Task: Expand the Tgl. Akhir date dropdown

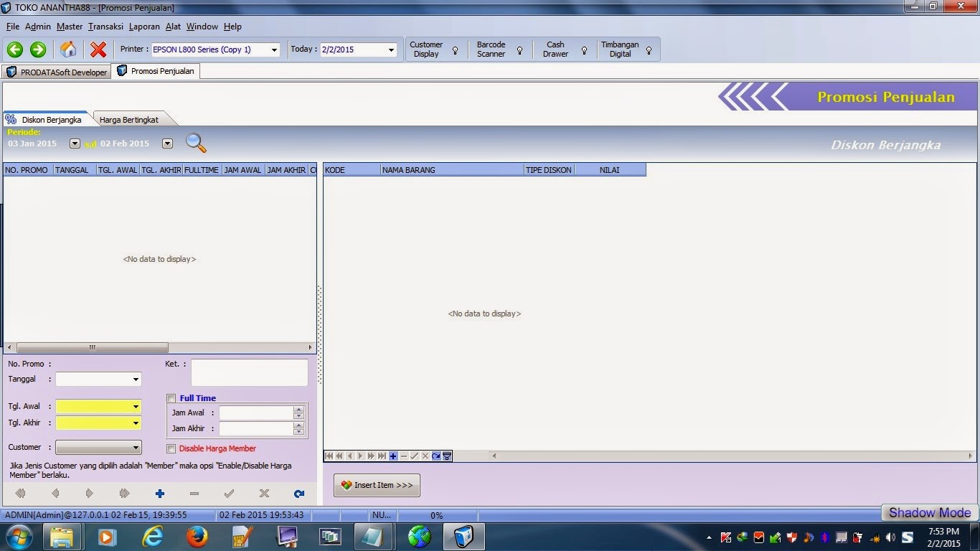Action: point(136,423)
